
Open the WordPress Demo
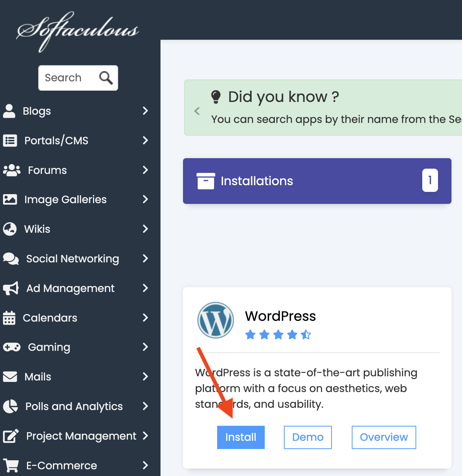tap(307, 437)
